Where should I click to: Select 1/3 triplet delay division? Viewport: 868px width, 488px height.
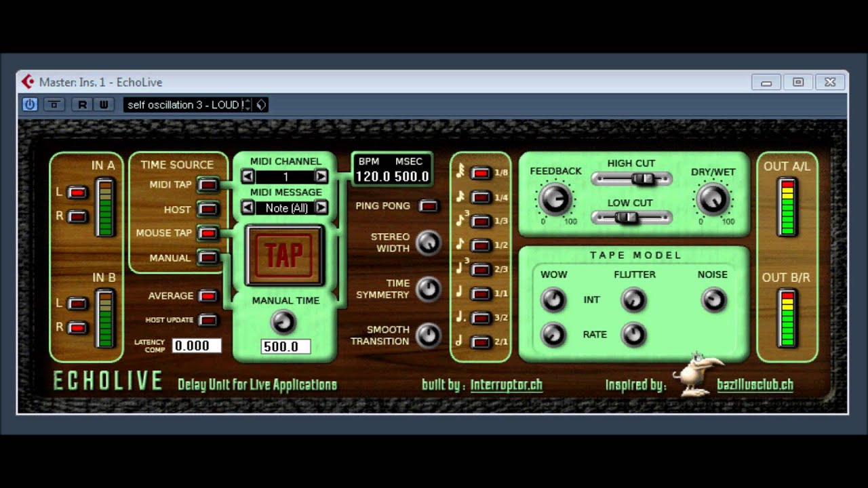pyautogui.click(x=481, y=221)
